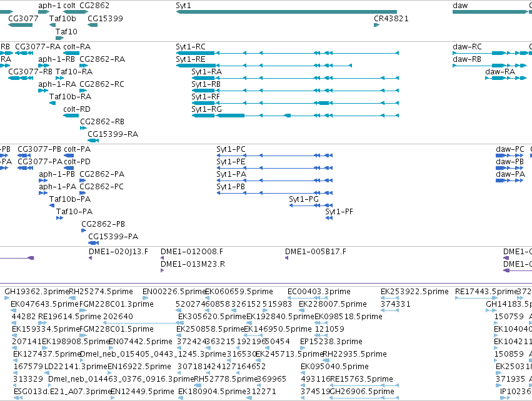This screenshot has height=401, width=532.
Task: Select the Syt1 gene bar
Action: (x=286, y=12)
